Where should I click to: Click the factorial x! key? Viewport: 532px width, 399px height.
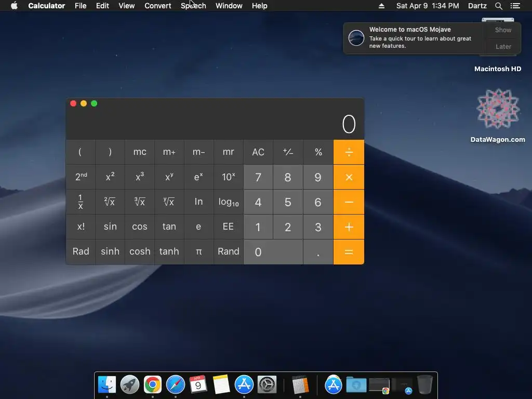(81, 227)
